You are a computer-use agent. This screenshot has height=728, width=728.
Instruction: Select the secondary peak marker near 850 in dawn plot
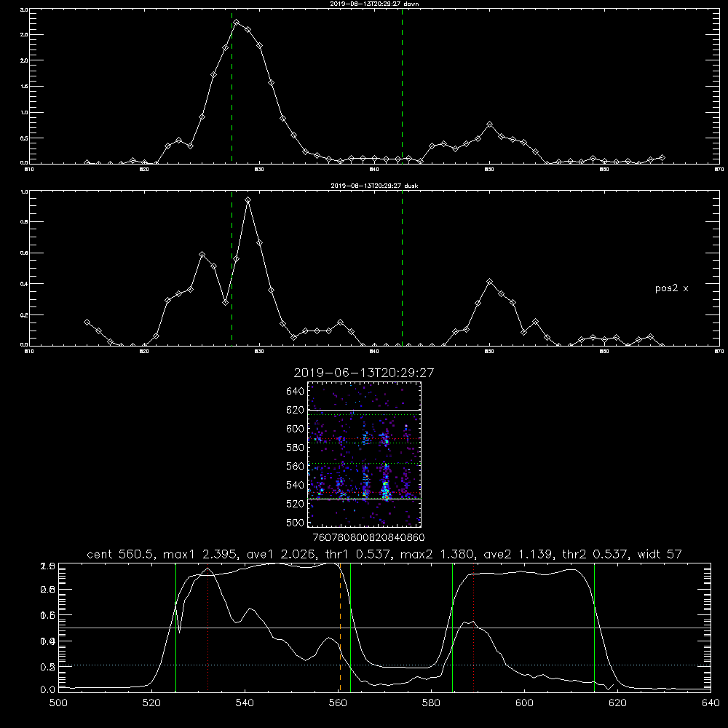coord(489,124)
